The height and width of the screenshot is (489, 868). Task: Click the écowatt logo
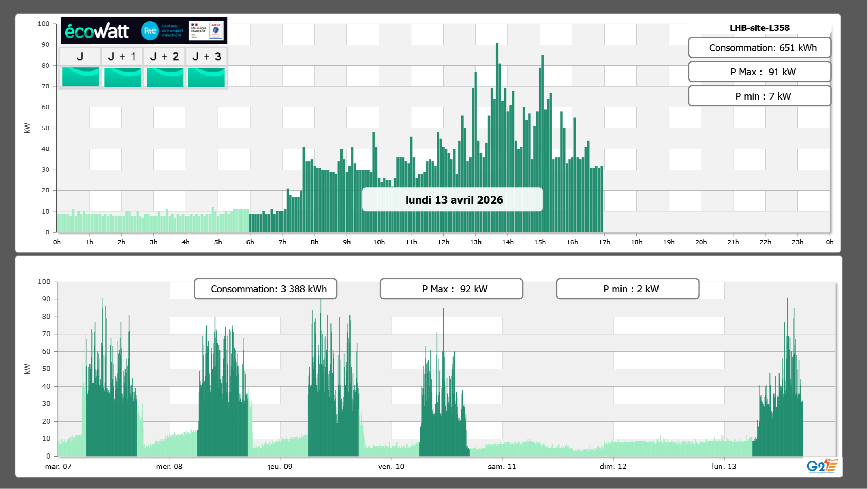click(97, 31)
